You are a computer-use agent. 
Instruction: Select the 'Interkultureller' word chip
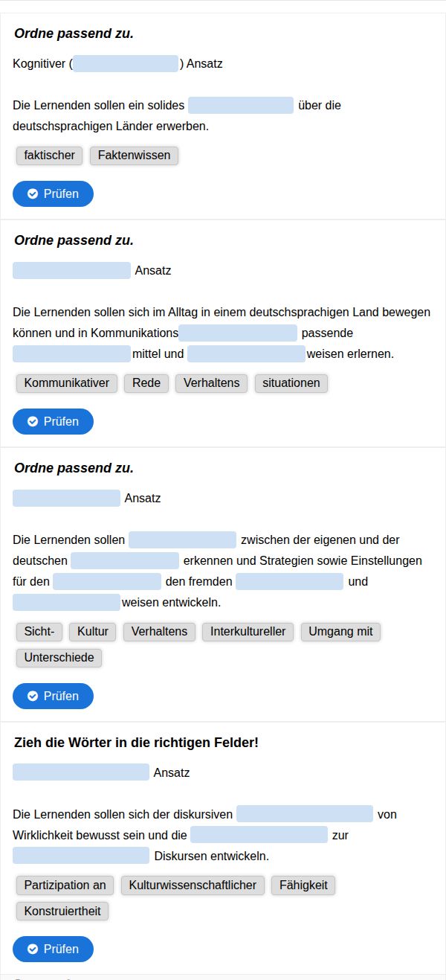[248, 632]
